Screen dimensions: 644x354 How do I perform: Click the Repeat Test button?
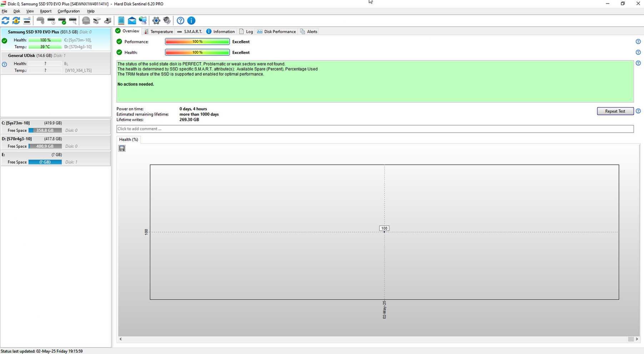click(615, 111)
